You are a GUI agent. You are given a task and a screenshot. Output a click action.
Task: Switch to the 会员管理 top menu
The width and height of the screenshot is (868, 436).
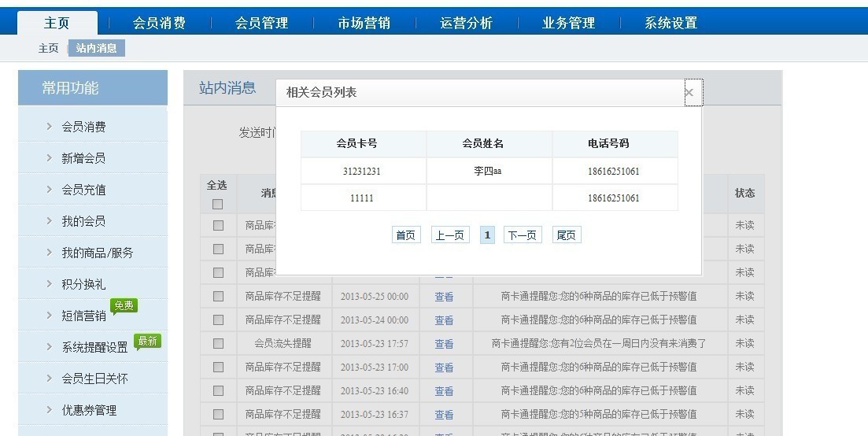(261, 23)
